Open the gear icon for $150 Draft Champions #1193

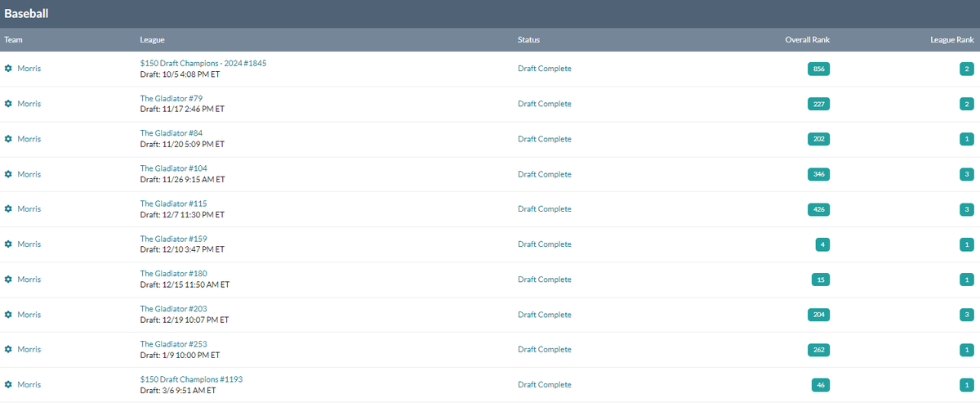pyautogui.click(x=8, y=385)
